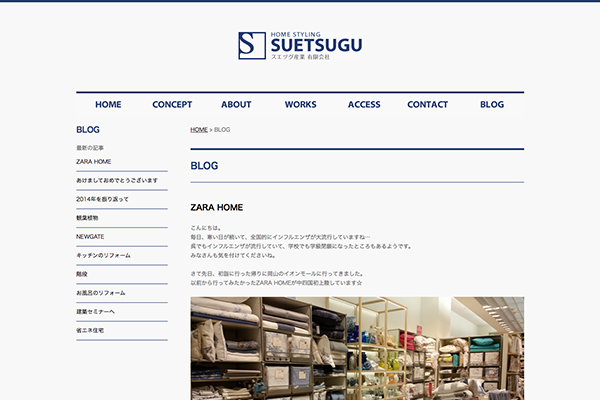This screenshot has width=600, height=400.
Task: Open the 観葉植物 sidebar post
Action: [87, 218]
